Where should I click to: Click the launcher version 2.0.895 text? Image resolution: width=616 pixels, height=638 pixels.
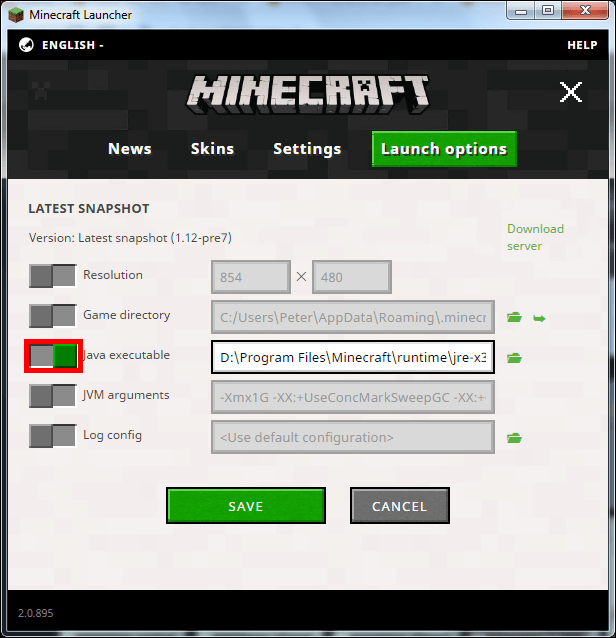pyautogui.click(x=35, y=613)
